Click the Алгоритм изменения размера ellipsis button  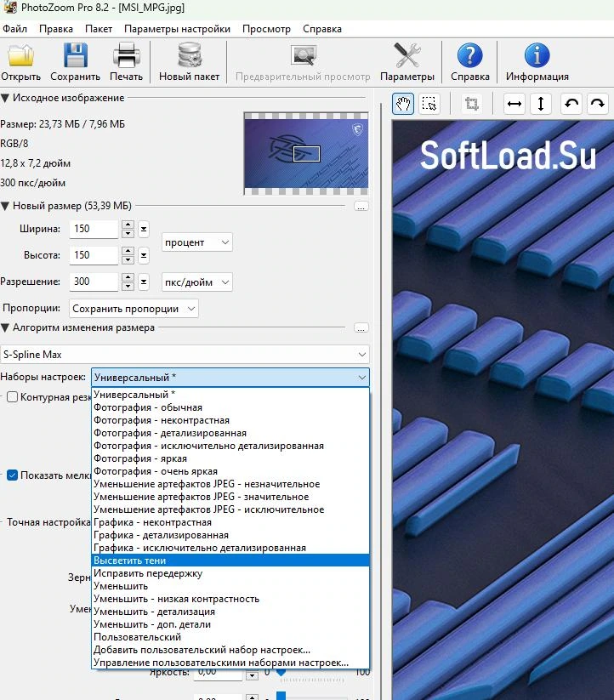[361, 328]
